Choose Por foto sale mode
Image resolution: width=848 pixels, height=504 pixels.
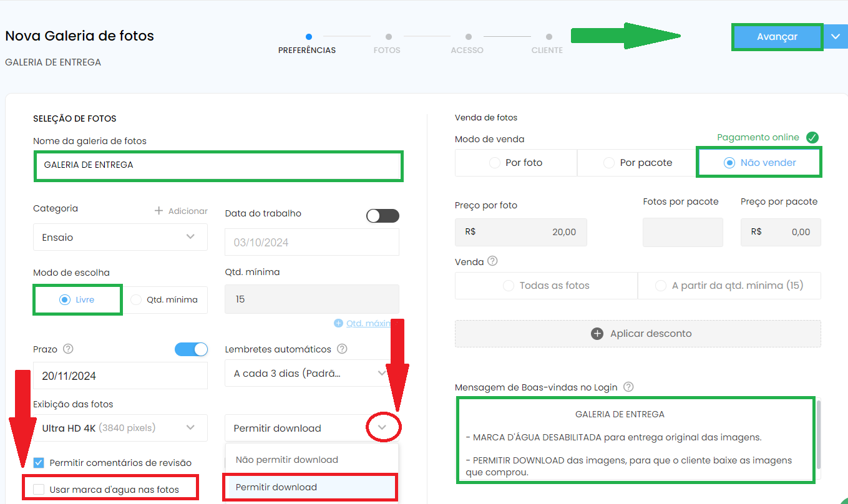(x=515, y=162)
